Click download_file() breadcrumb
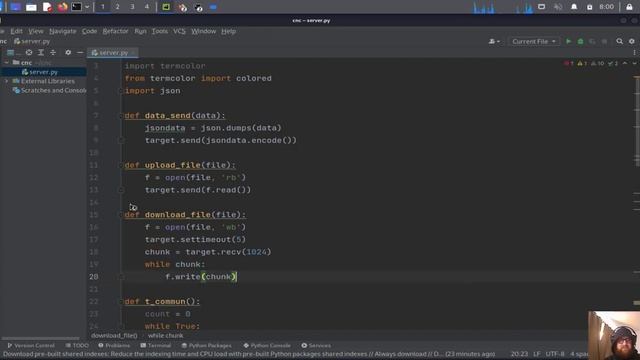 coord(114,336)
